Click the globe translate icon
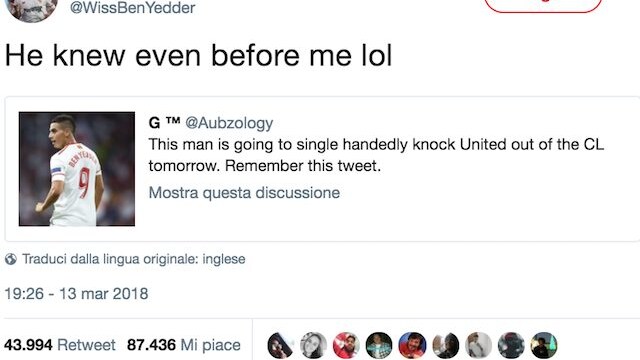640x360 pixels. click(11, 259)
